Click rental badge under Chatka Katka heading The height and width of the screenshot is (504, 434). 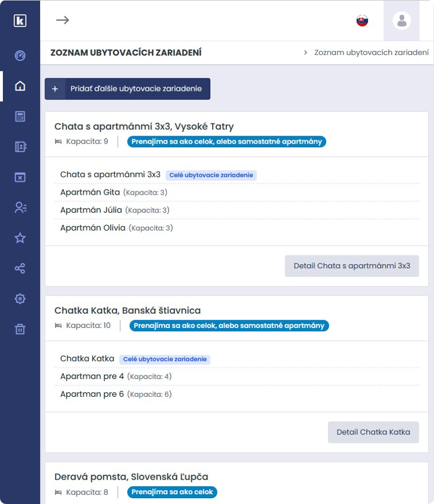(229, 326)
